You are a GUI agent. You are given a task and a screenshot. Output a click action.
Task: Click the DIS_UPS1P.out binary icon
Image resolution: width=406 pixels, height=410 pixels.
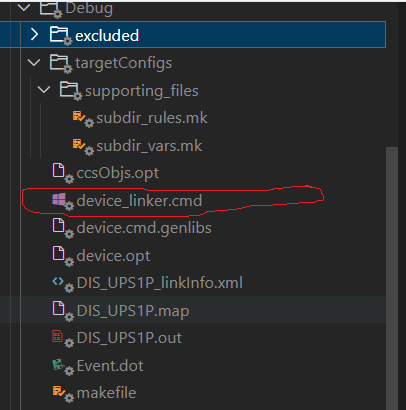[62, 339]
